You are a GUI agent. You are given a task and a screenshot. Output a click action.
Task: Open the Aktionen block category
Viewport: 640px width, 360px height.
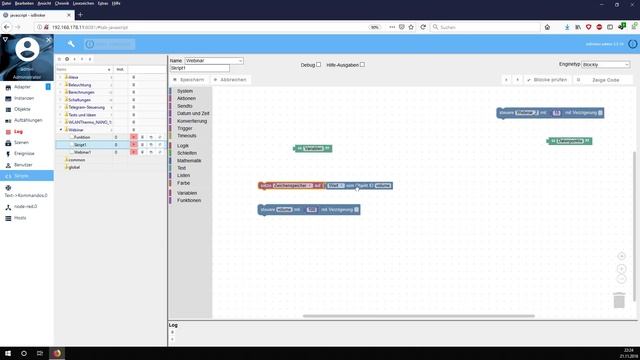pyautogui.click(x=186, y=98)
